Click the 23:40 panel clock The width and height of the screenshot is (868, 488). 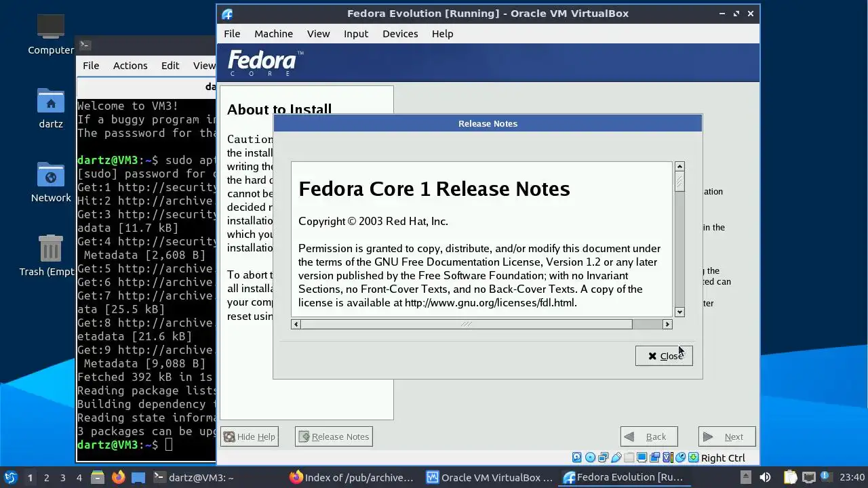click(x=852, y=477)
